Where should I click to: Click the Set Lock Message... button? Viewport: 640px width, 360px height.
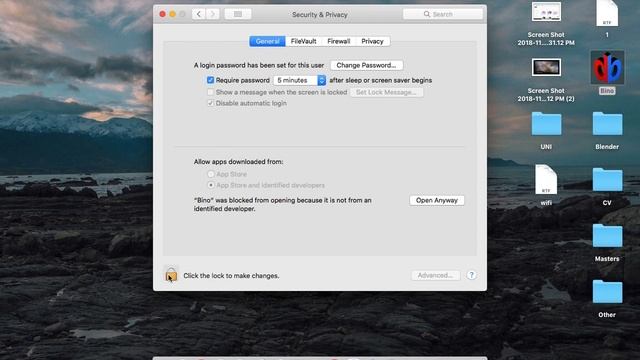pyautogui.click(x=386, y=92)
